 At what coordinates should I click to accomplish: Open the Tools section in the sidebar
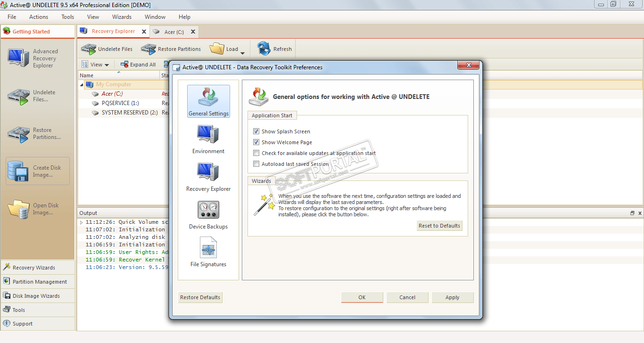(x=38, y=310)
